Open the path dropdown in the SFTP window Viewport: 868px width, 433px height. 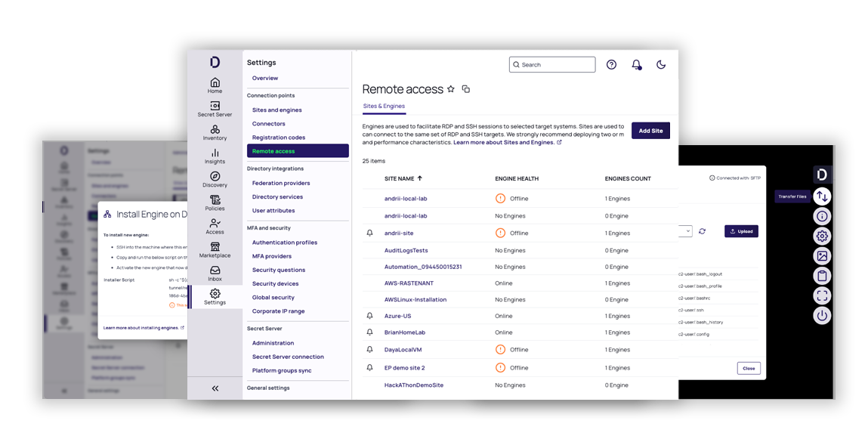[686, 231]
